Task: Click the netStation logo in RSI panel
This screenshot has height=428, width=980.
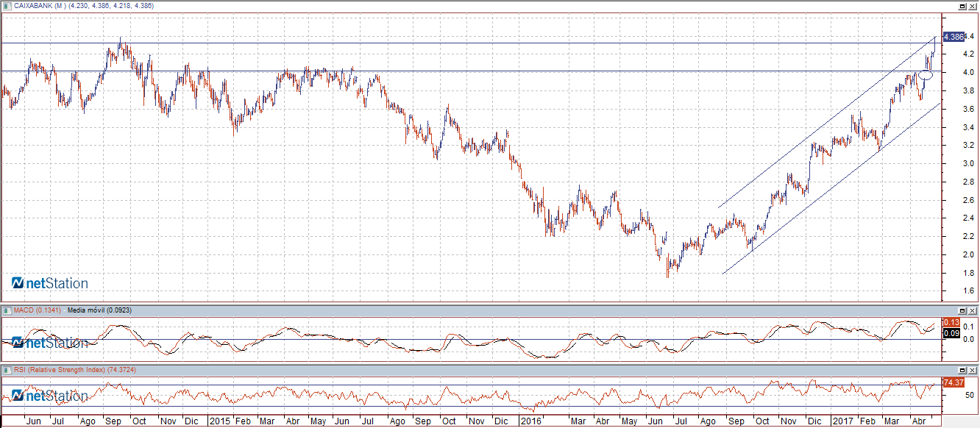Action: coord(50,396)
